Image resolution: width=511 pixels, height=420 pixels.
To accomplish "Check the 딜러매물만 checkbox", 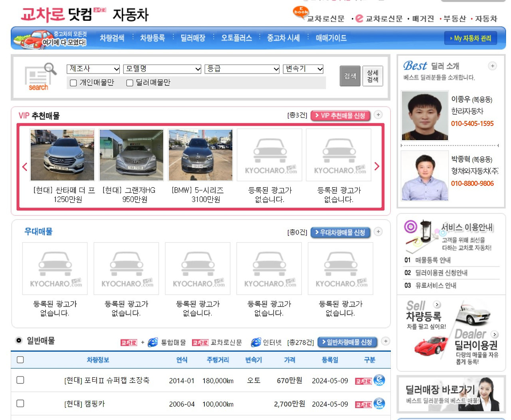I will [x=130, y=83].
